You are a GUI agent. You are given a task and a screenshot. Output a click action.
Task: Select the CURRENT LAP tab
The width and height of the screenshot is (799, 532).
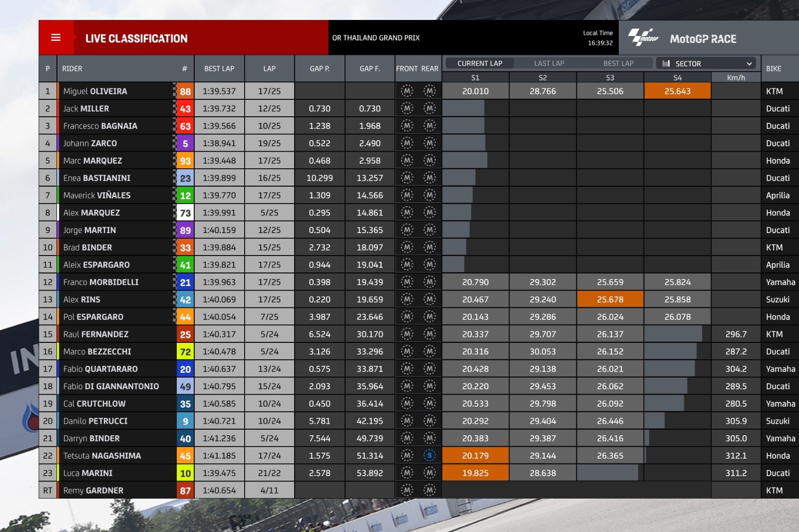point(479,63)
